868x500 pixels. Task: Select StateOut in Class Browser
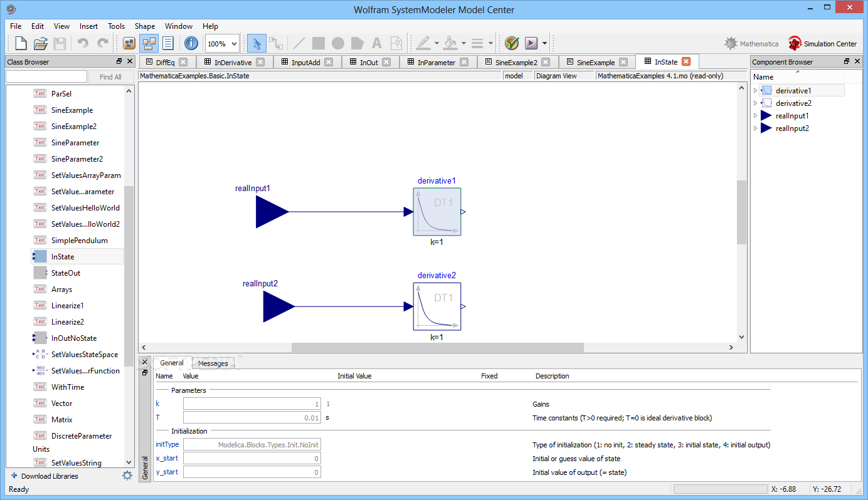[x=66, y=273]
